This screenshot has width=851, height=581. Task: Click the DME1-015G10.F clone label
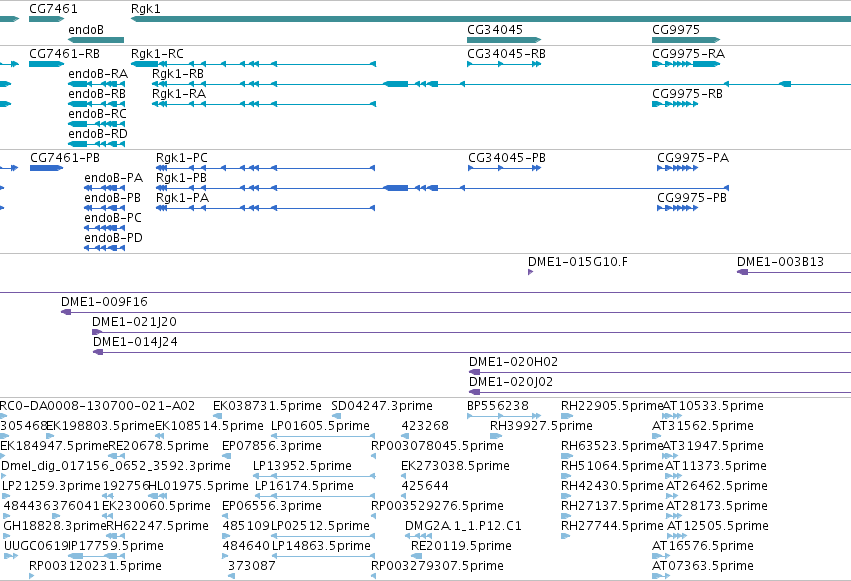point(578,262)
